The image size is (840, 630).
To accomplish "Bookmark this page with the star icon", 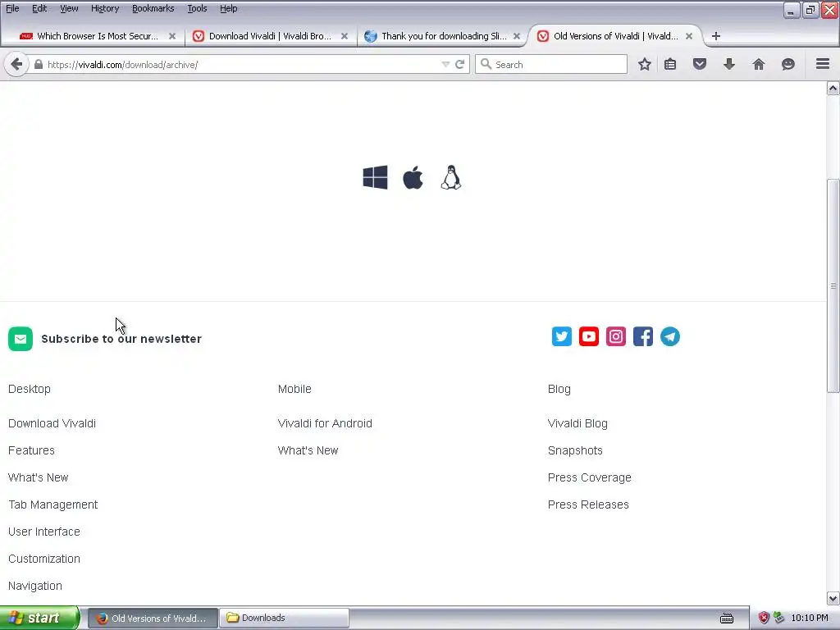I will pos(645,64).
